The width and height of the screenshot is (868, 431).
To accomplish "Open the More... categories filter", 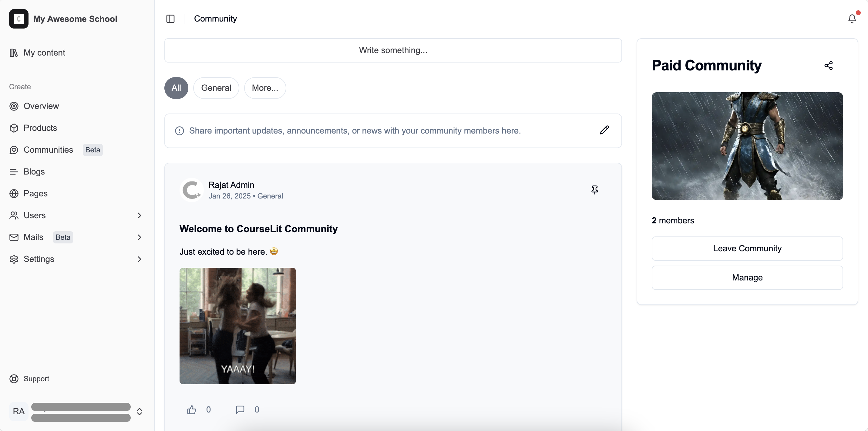I will point(265,88).
